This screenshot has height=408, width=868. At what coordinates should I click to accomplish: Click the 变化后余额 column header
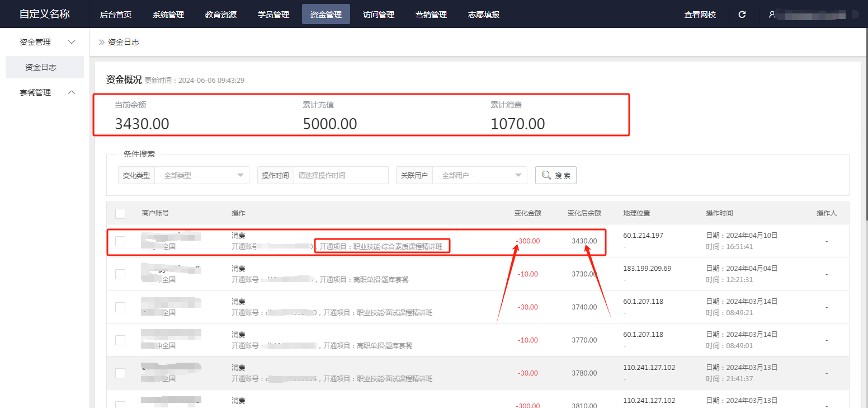click(584, 213)
